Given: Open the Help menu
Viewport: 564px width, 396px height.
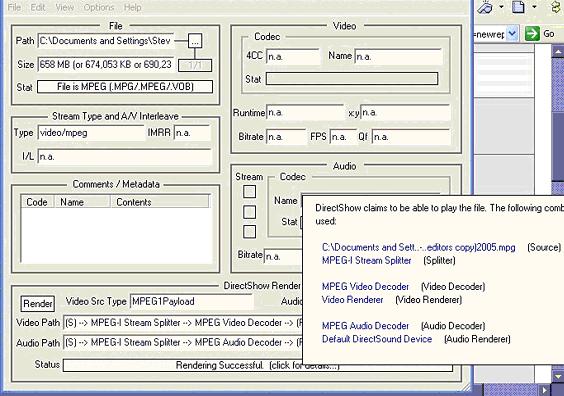Looking at the screenshot, I should click(132, 7).
